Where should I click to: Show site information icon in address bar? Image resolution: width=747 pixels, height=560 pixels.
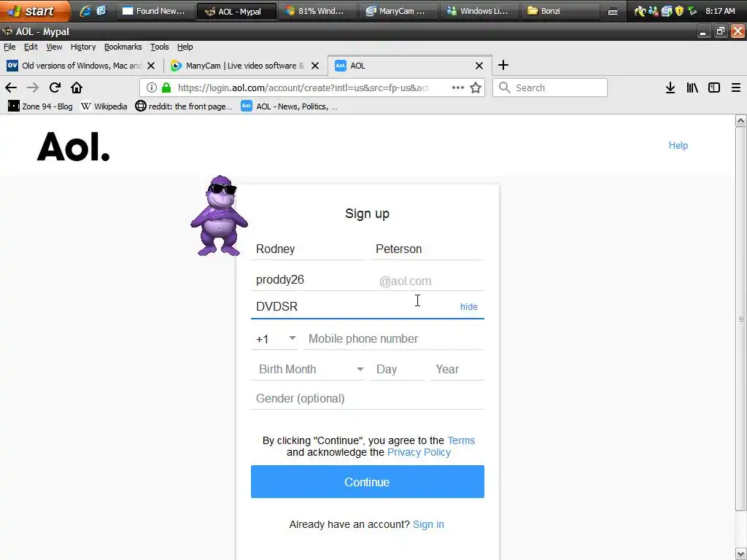point(152,87)
